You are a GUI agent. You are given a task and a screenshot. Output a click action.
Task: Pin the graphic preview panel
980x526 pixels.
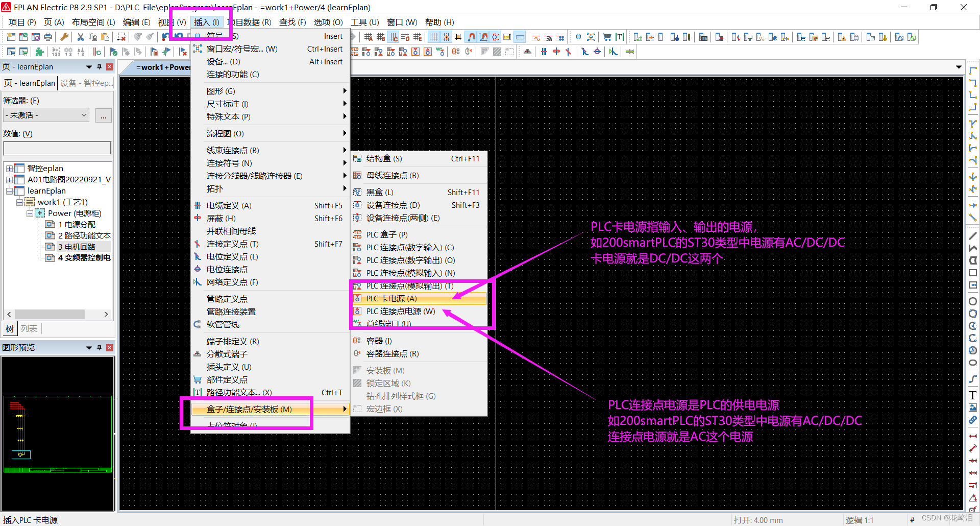100,348
